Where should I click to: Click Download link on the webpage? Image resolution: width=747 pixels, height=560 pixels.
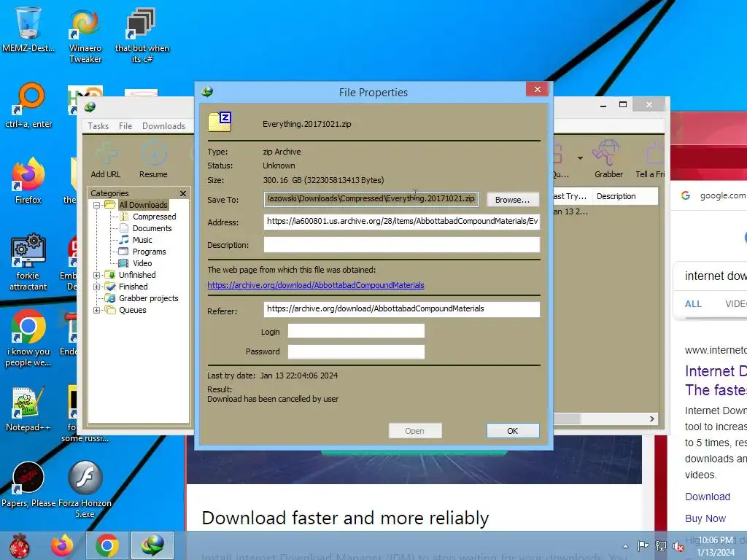(x=708, y=497)
